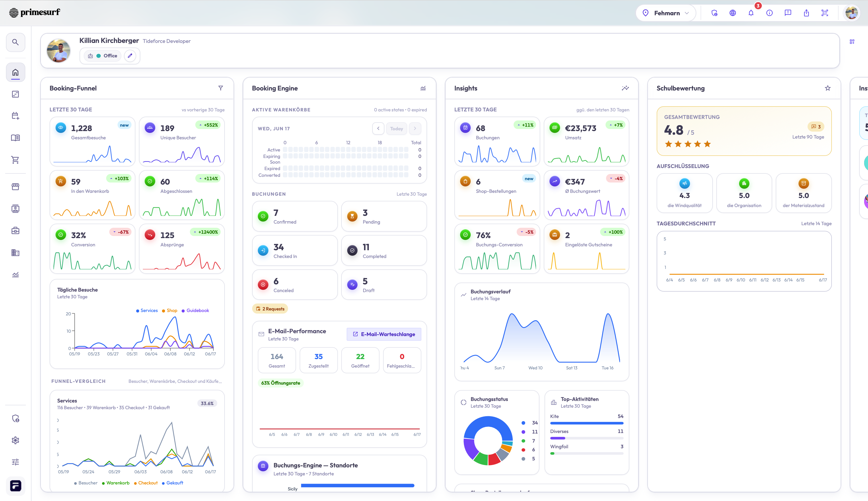Open search from the sidebar magnifier
This screenshot has width=868, height=501.
click(16, 42)
